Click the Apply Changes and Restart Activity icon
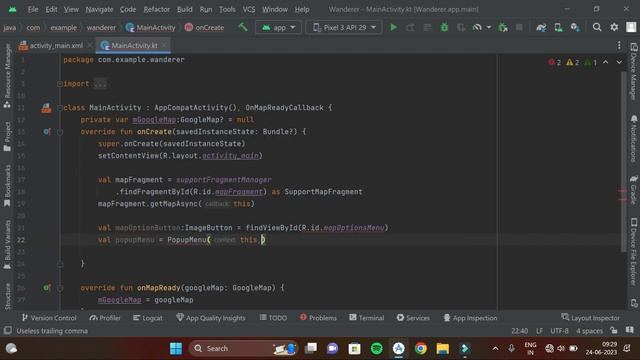640x360 pixels. [410, 27]
